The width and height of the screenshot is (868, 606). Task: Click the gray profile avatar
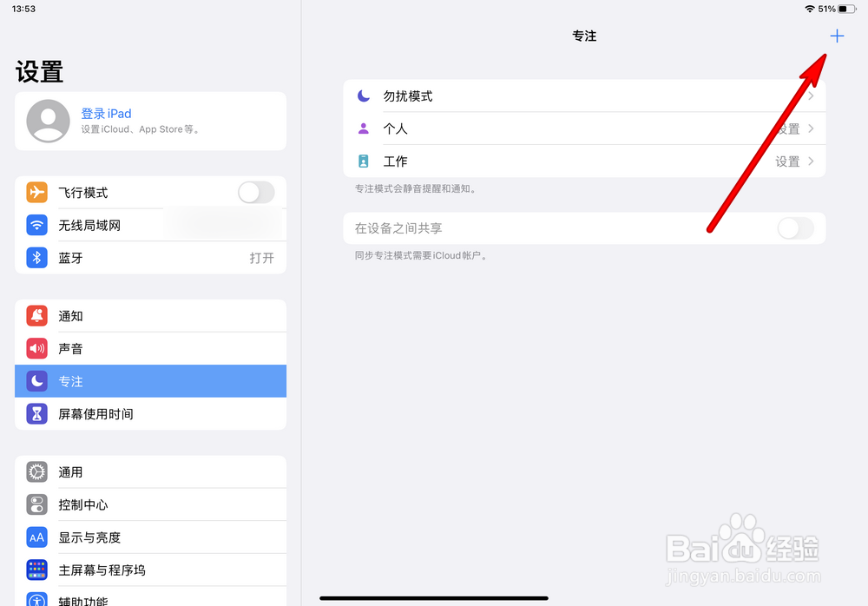(x=48, y=121)
